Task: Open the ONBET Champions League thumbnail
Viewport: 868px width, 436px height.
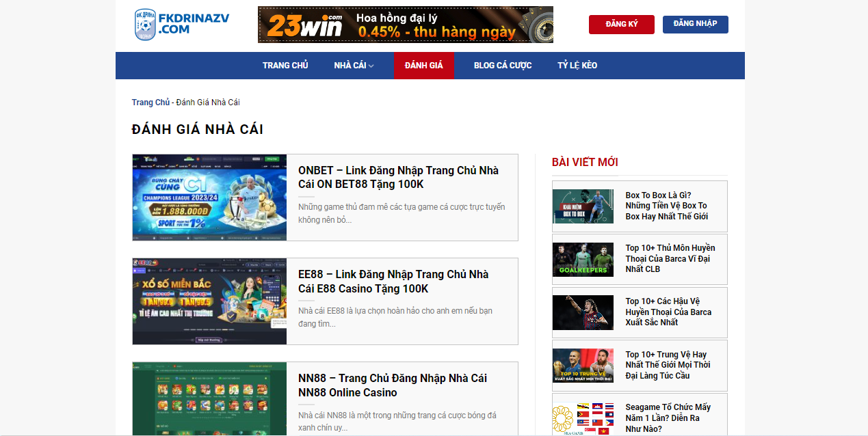Action: (209, 197)
